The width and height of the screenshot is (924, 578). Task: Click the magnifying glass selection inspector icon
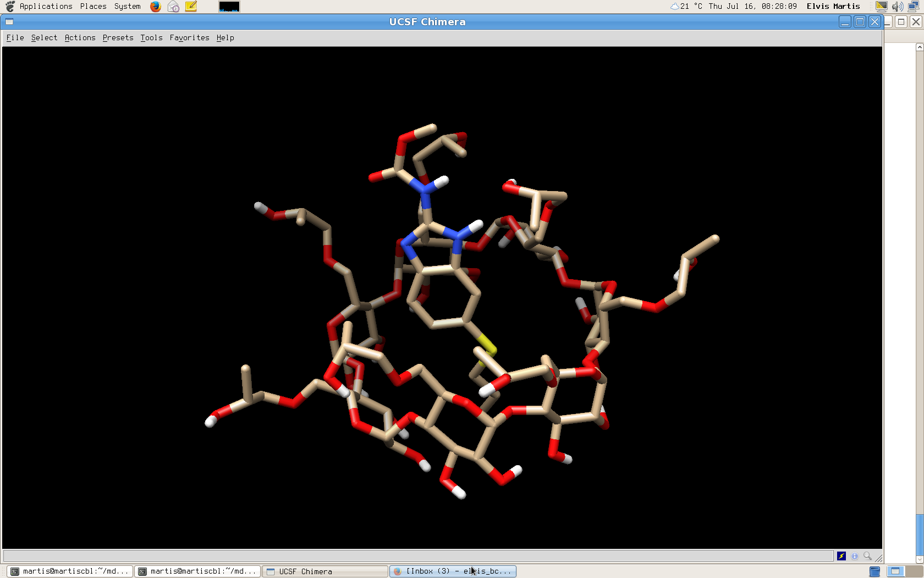click(867, 556)
